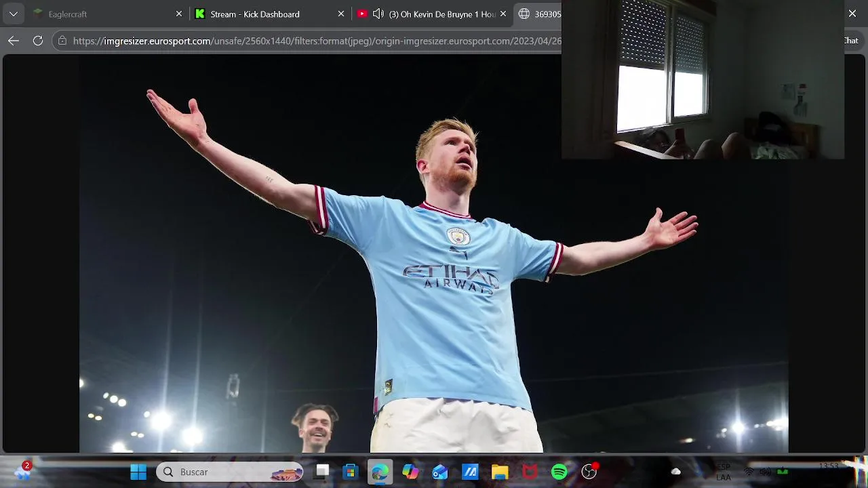This screenshot has height=488, width=868.
Task: Open the tab search dropdown arrow
Action: 14,14
